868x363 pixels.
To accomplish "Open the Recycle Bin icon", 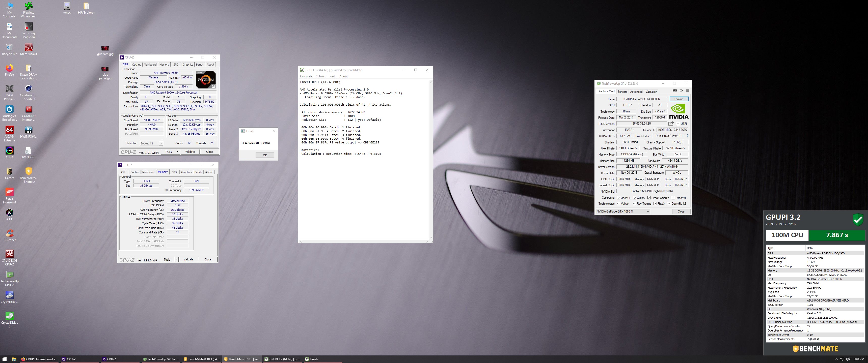I will click(9, 49).
